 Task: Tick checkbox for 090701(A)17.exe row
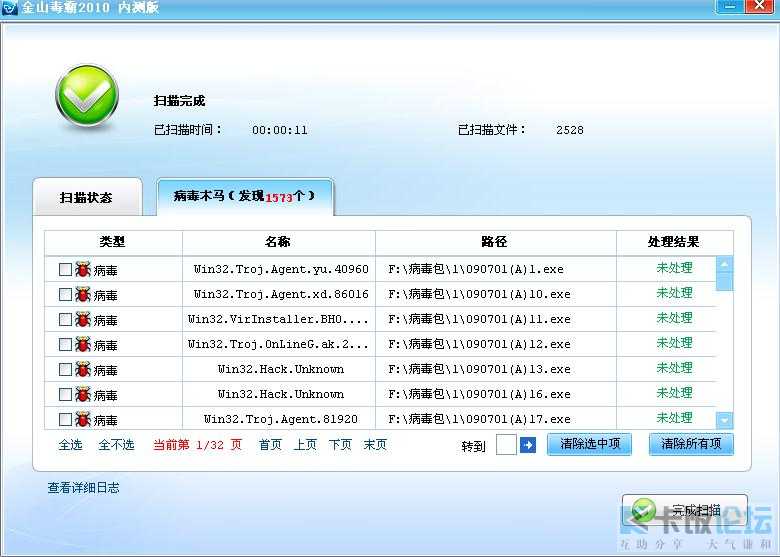(x=65, y=419)
